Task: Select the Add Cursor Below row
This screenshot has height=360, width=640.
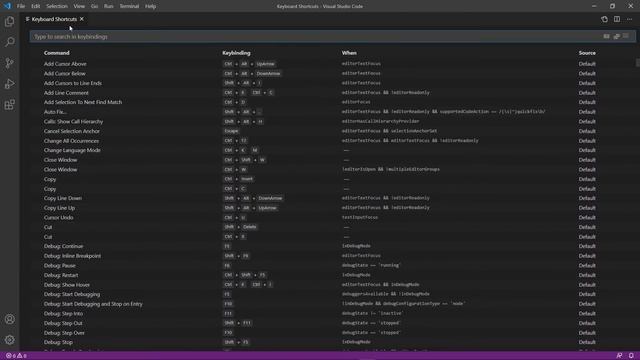Action: point(332,73)
